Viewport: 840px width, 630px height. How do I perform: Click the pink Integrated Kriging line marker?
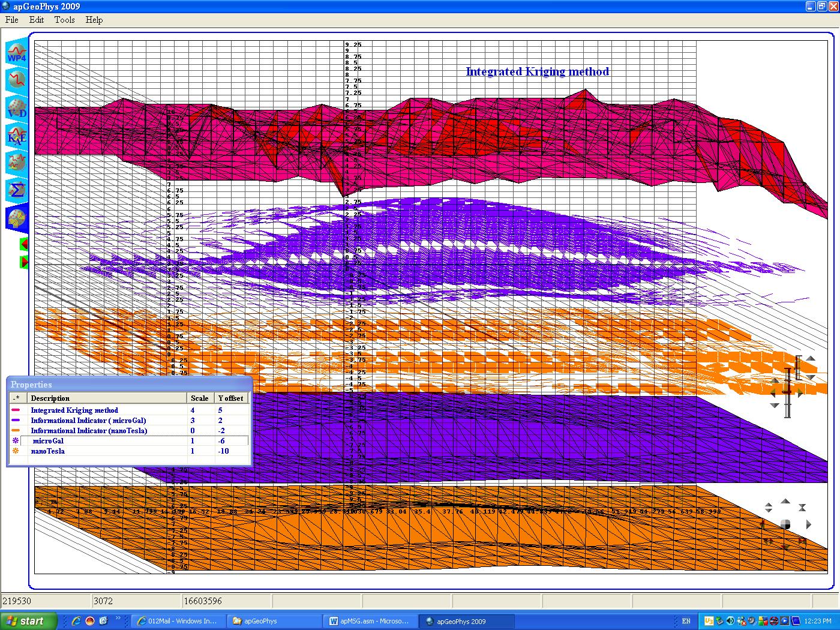tap(16, 410)
